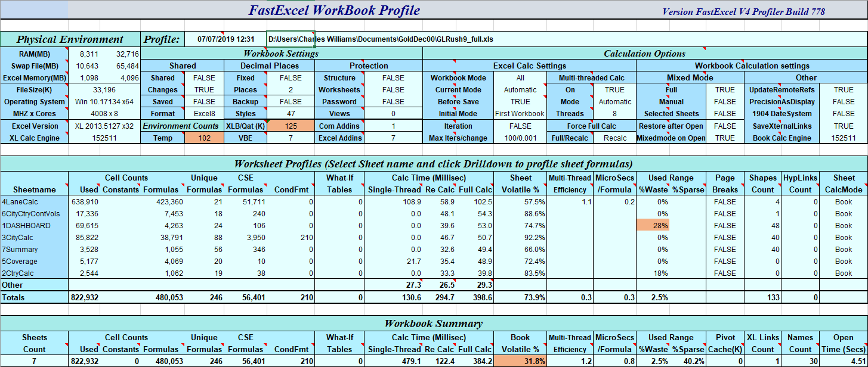
Task: Select the "423,360" formulas count cell
Action: (x=163, y=201)
